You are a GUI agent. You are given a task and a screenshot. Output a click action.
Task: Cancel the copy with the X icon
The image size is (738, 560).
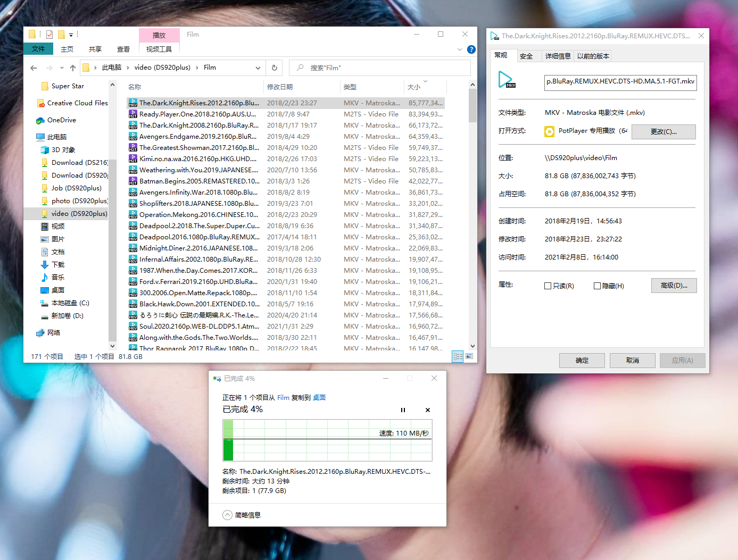427,410
